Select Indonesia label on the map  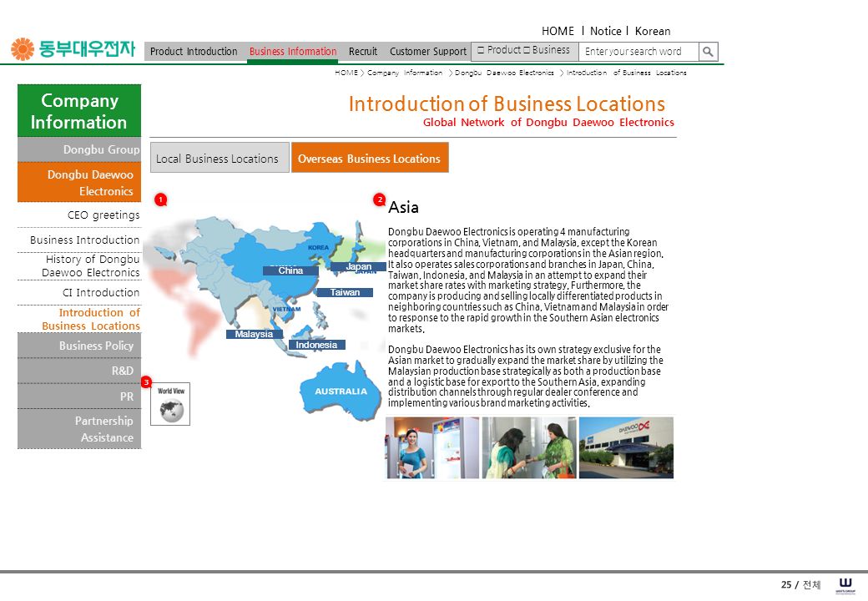(x=316, y=345)
